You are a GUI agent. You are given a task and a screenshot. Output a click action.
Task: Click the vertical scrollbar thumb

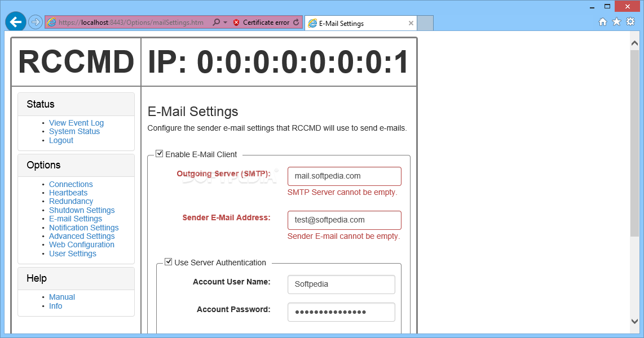point(634,144)
